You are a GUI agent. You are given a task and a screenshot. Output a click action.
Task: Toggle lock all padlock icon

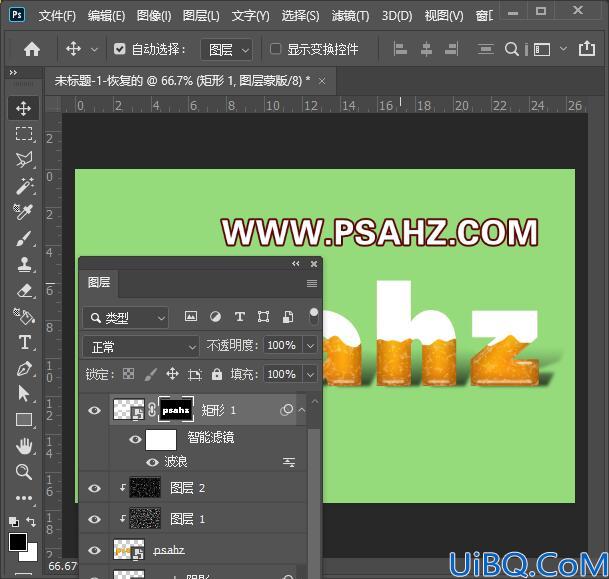pos(217,374)
